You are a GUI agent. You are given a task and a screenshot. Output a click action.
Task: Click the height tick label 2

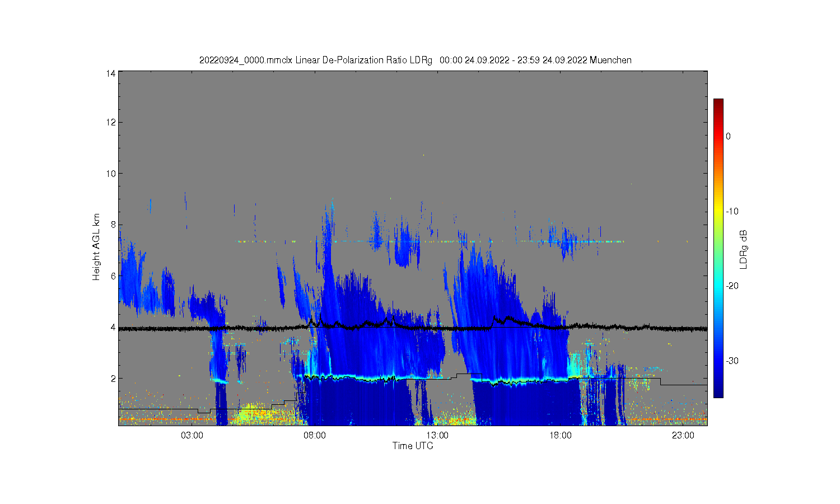click(x=113, y=379)
